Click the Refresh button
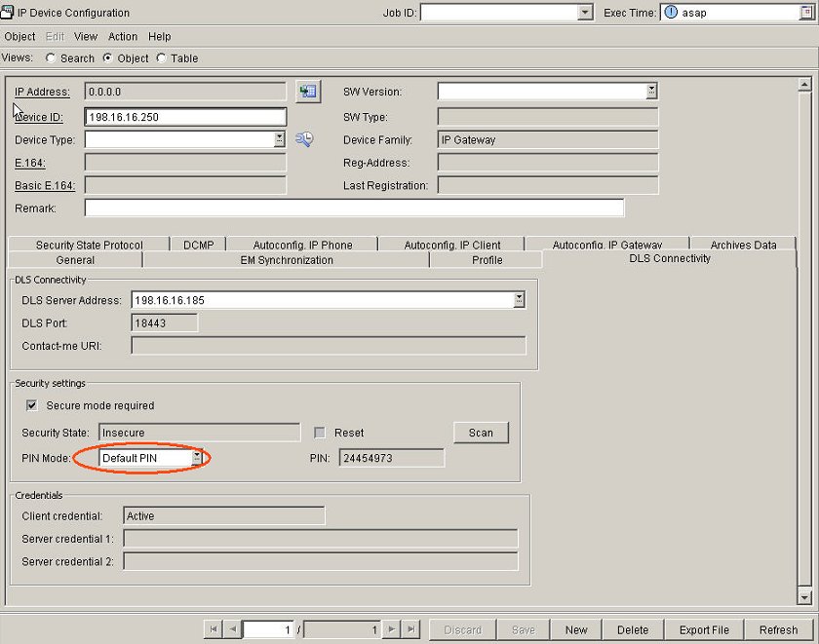Screen dimensions: 819x644 click(778, 630)
